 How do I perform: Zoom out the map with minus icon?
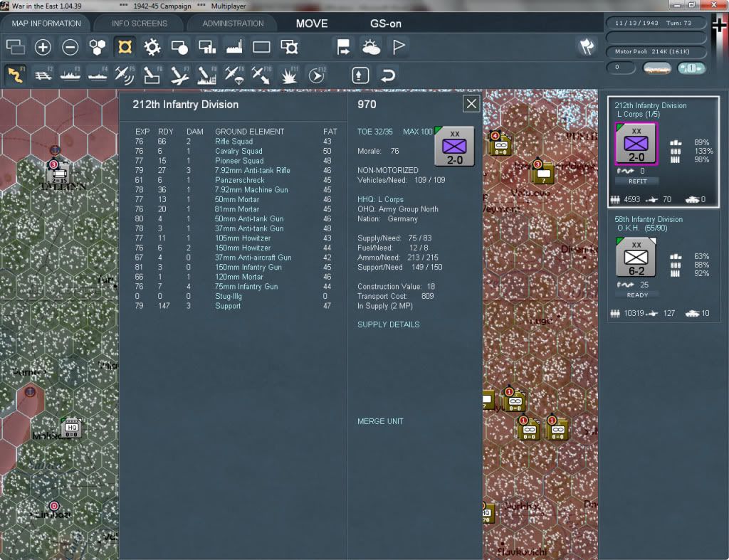click(70, 47)
